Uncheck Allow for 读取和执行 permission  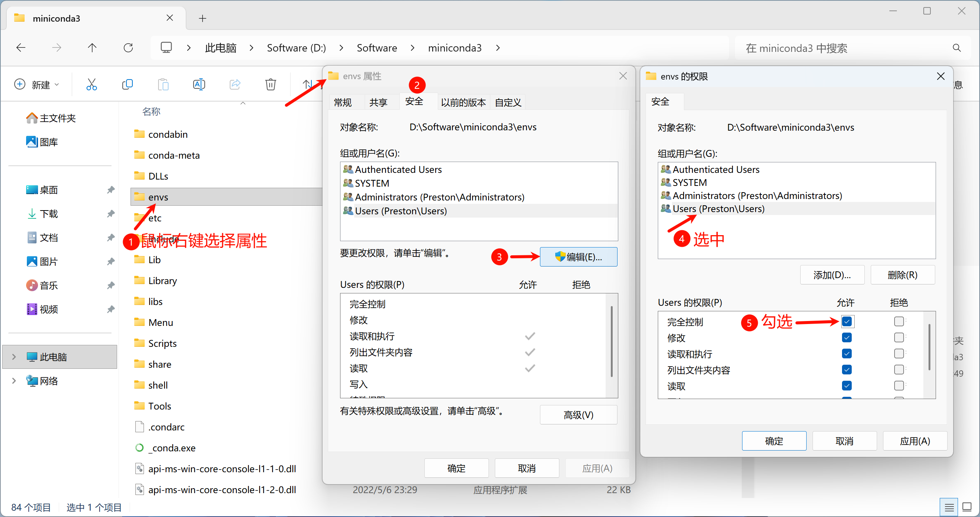(847, 354)
